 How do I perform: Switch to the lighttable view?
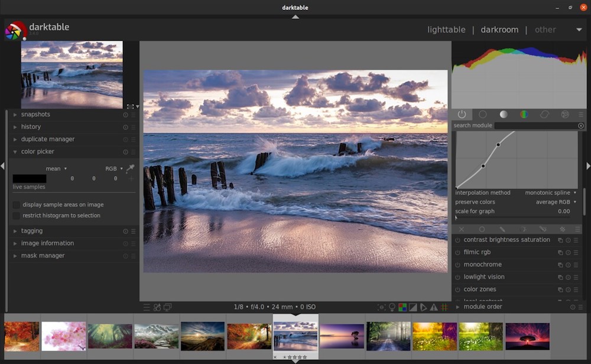tap(446, 30)
